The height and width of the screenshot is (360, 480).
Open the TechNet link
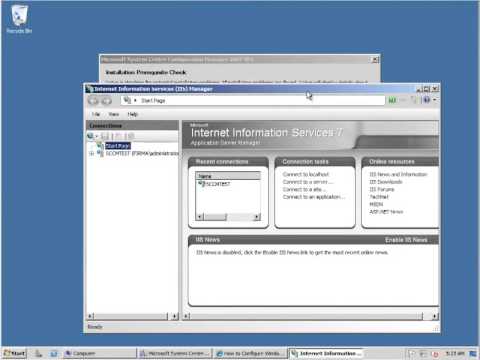coord(379,197)
